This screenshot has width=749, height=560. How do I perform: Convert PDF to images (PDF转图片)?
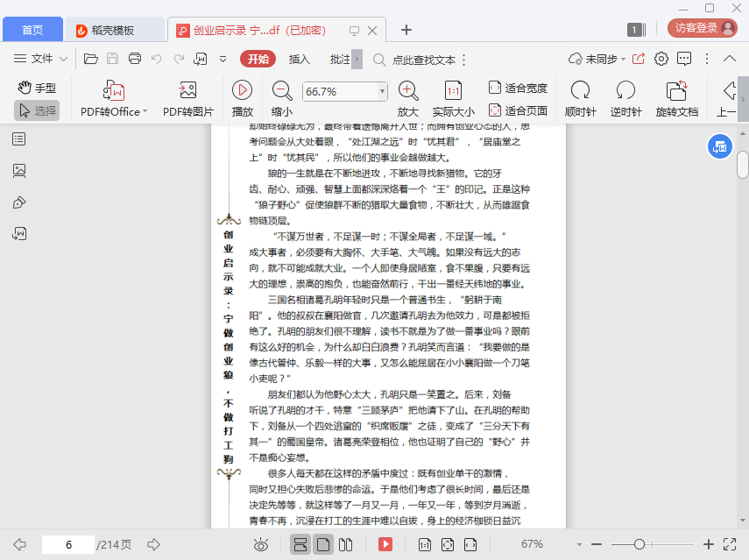pyautogui.click(x=188, y=99)
